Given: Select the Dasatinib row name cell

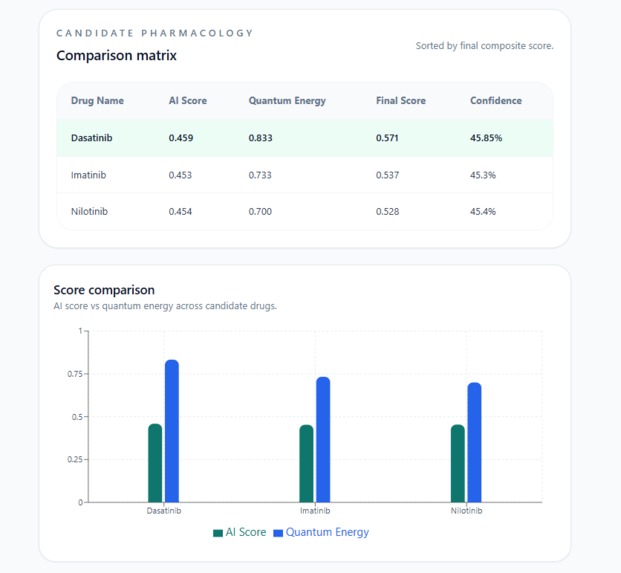Looking at the screenshot, I should 91,138.
